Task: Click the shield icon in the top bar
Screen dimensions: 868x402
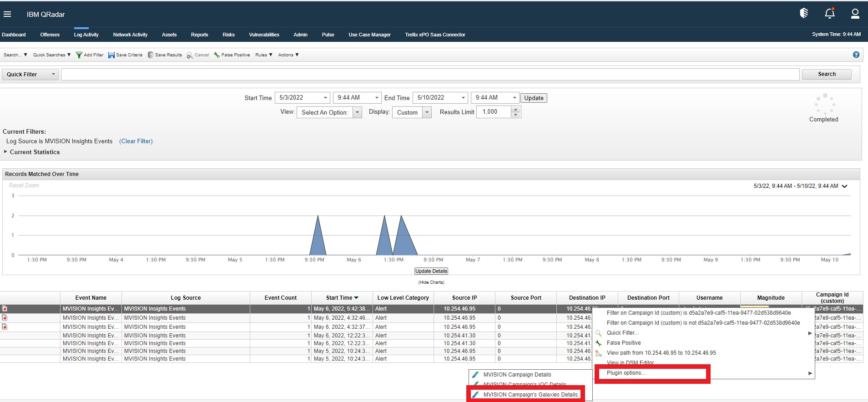Action: click(x=804, y=13)
